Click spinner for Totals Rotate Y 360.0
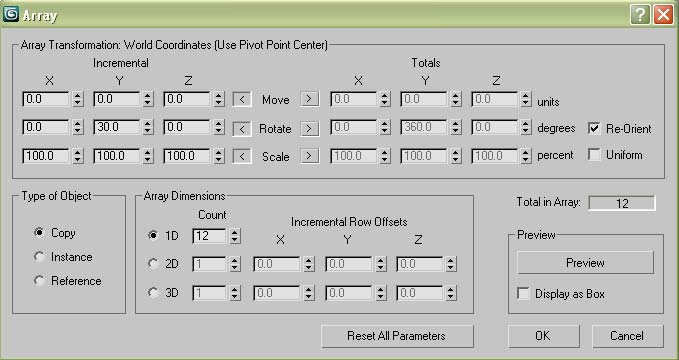 (x=456, y=128)
